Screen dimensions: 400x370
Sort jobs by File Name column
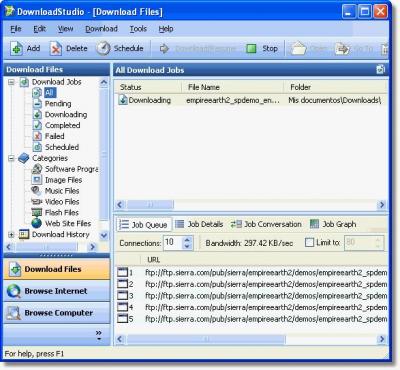click(233, 87)
